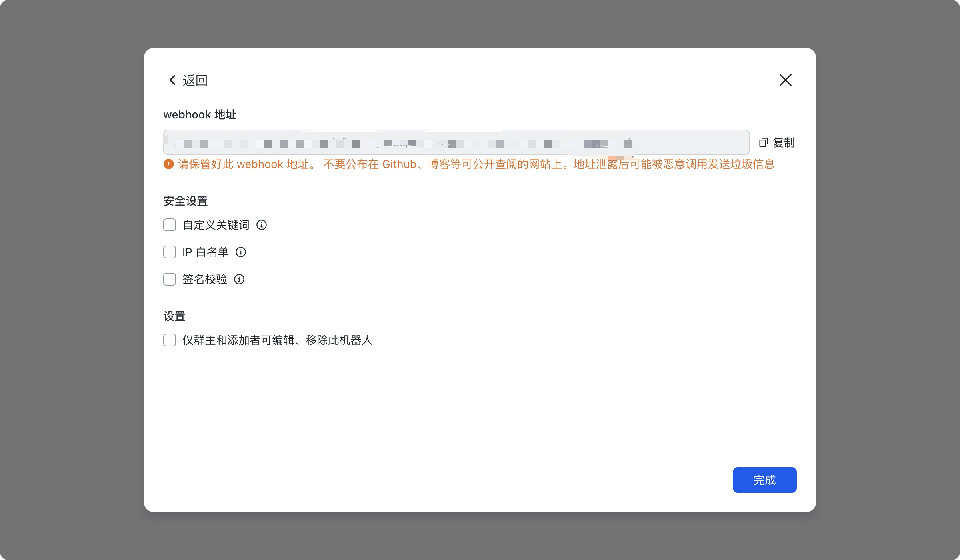Open info icon next to IP 白名单
Image resolution: width=960 pixels, height=560 pixels.
(241, 252)
